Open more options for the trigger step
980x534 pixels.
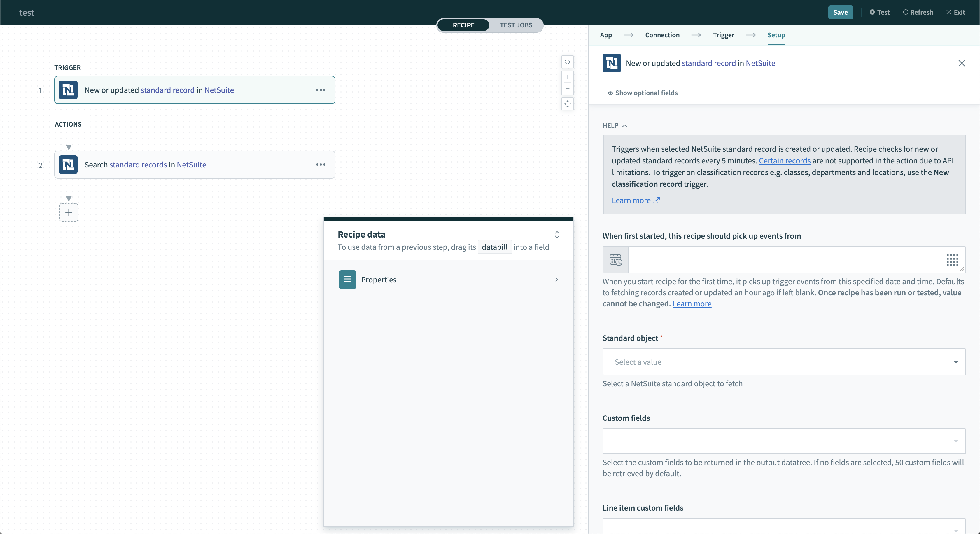tap(321, 90)
